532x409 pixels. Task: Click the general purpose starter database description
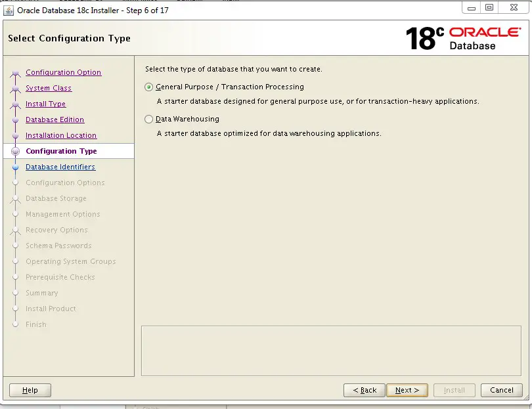(318, 101)
